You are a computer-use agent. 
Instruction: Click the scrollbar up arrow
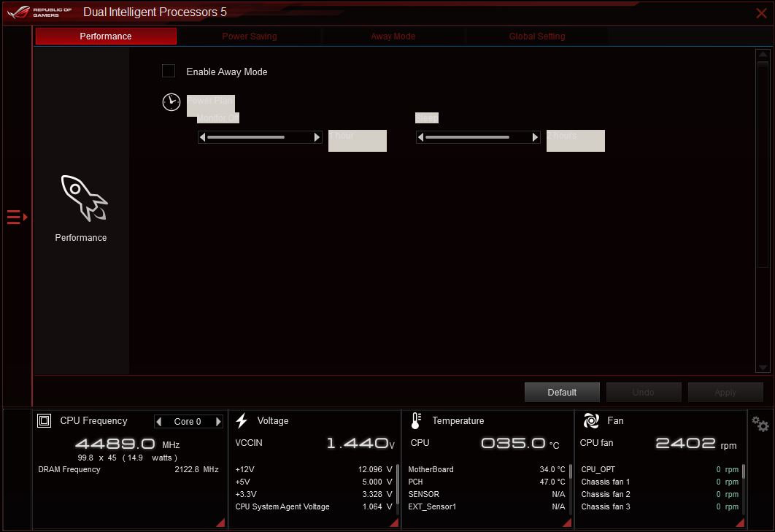[x=763, y=53]
